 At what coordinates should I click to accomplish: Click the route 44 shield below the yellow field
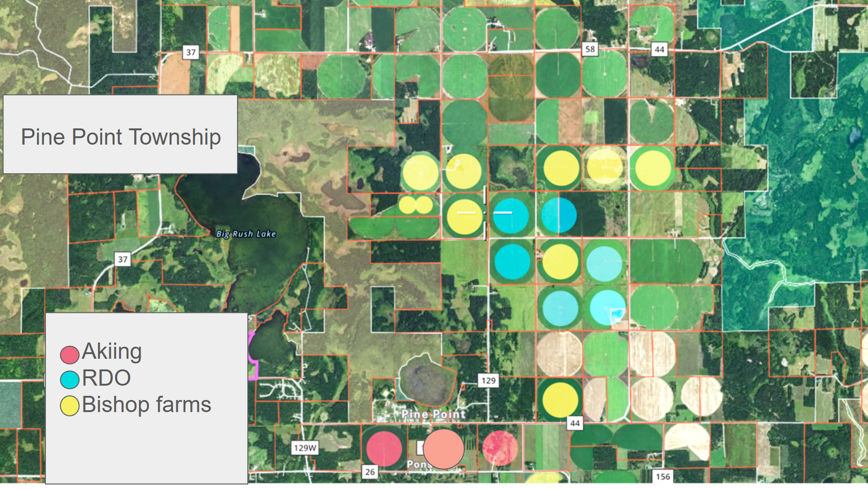coord(575,423)
